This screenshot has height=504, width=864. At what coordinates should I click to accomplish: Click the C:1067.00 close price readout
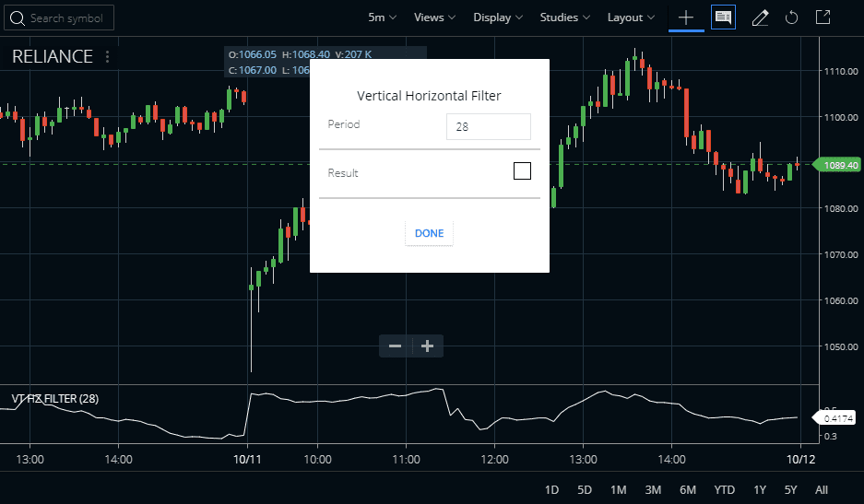(x=253, y=70)
